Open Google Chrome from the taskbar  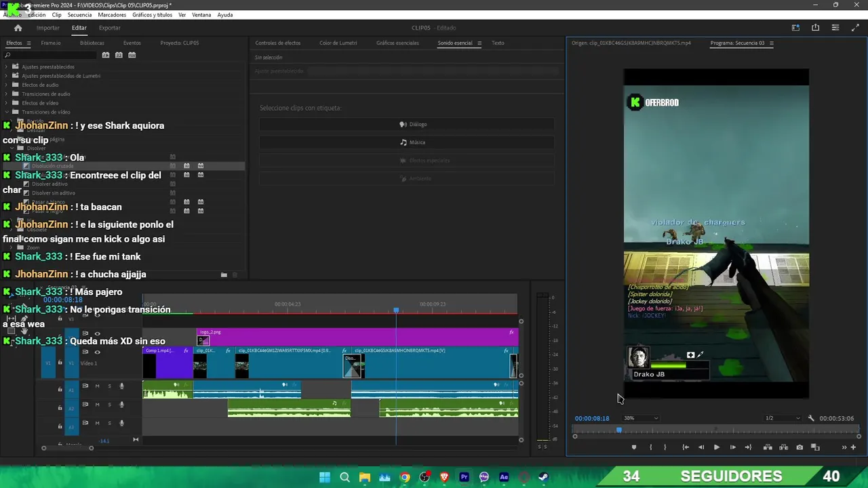(x=405, y=477)
